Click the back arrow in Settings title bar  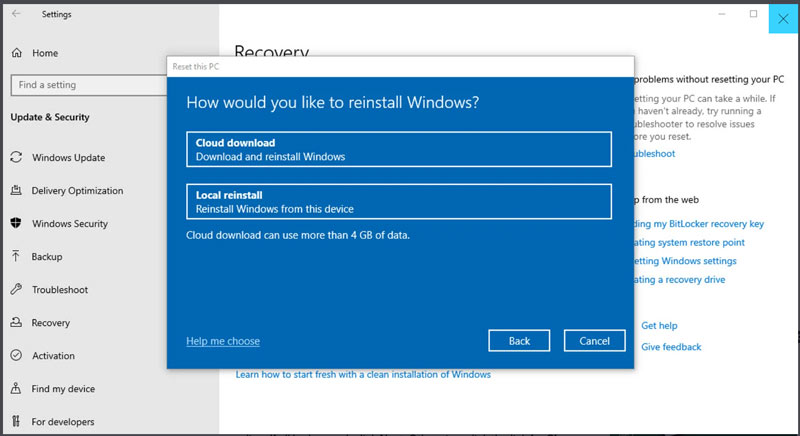tap(16, 14)
